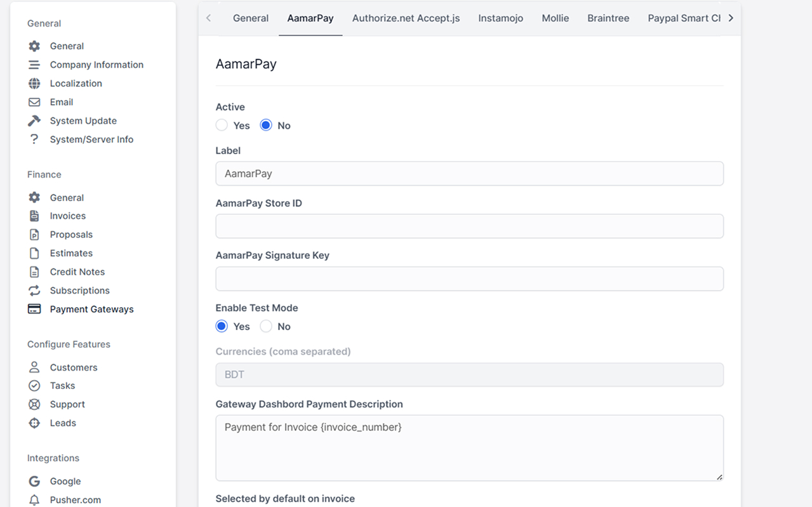Click the Localization globe icon

click(34, 83)
